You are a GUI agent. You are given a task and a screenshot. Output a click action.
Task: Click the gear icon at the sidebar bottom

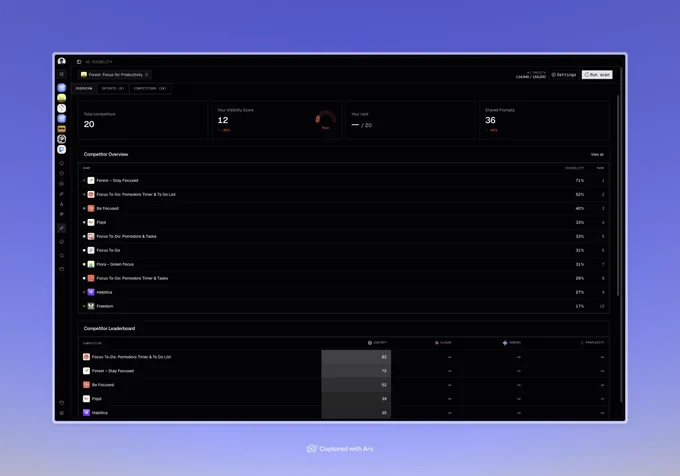(x=62, y=413)
